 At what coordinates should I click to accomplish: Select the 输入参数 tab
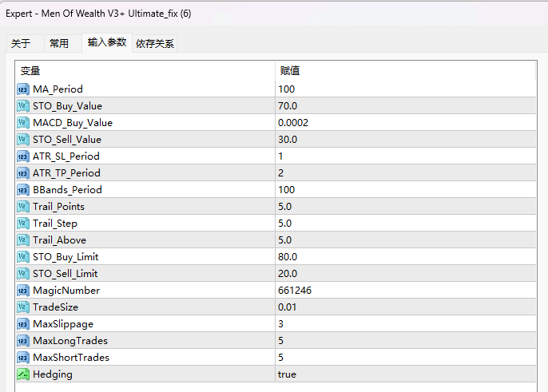click(106, 43)
